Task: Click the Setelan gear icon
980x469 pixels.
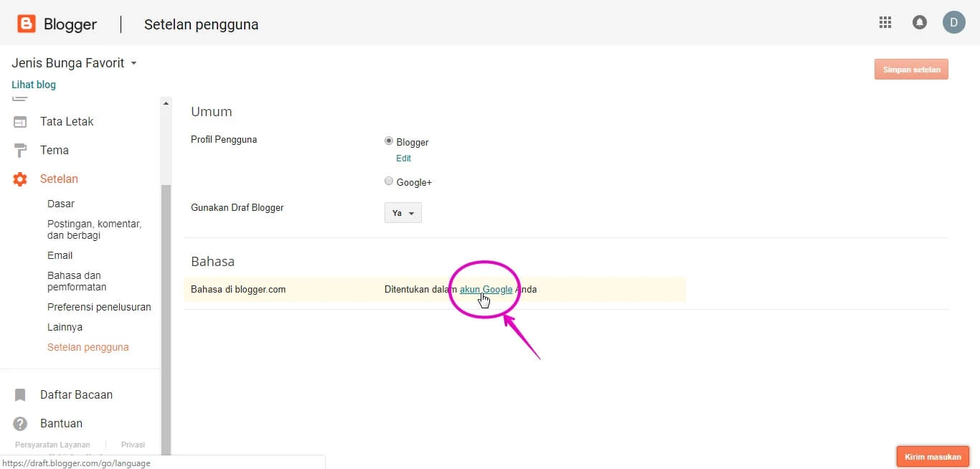Action: click(x=20, y=179)
